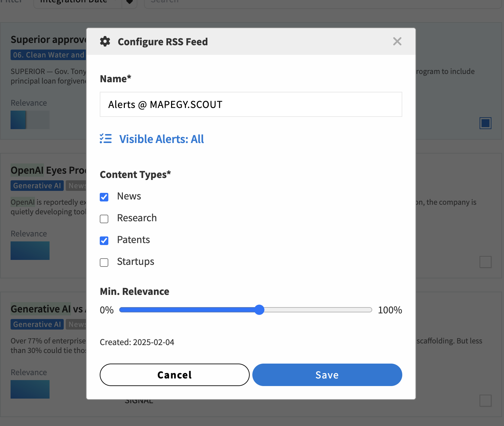Click the 06. Clean Water tag
The image size is (504, 426).
pyautogui.click(x=49, y=55)
